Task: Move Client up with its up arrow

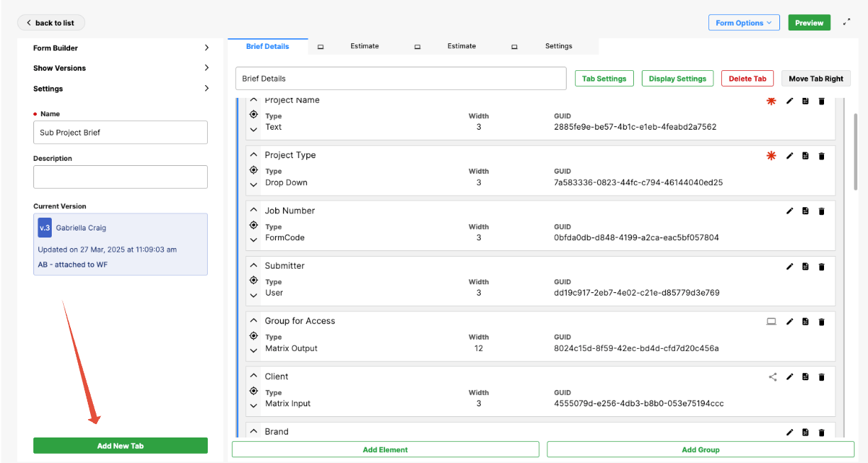Action: pyautogui.click(x=254, y=376)
